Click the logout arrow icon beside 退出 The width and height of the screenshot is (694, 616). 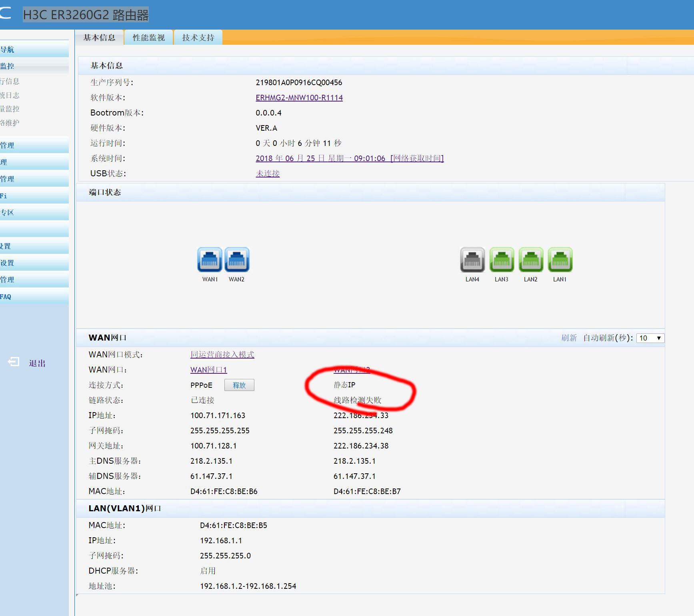point(14,362)
